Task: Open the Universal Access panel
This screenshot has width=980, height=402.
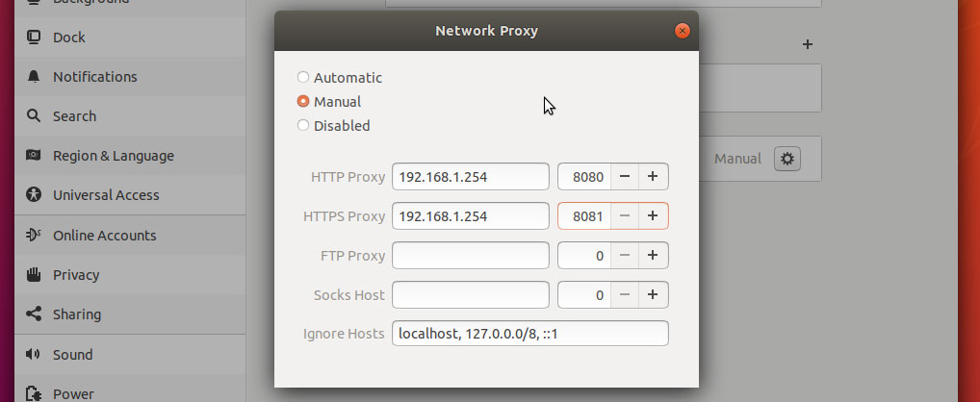Action: click(x=130, y=195)
